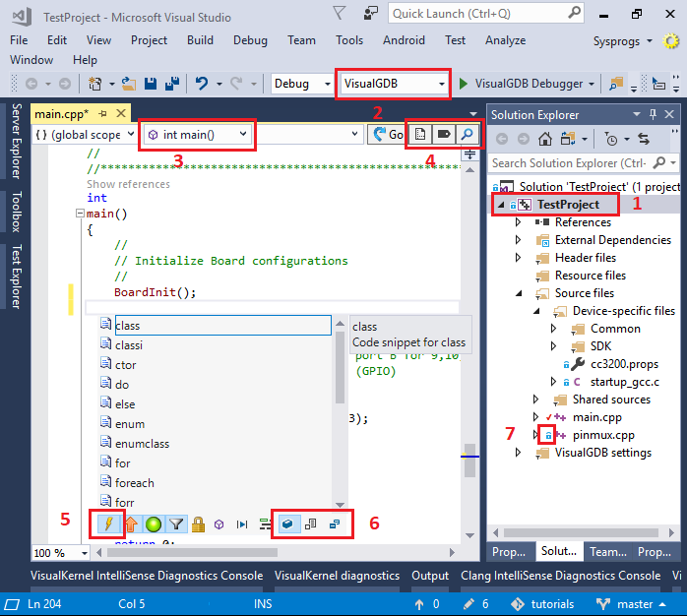
Task: Start debugging with the green play icon
Action: pyautogui.click(x=464, y=84)
